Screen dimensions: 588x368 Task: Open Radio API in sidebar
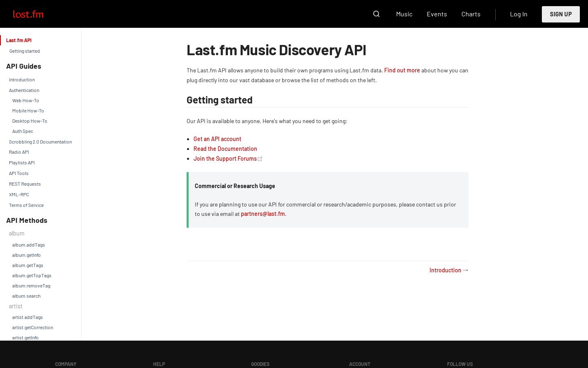click(x=19, y=152)
